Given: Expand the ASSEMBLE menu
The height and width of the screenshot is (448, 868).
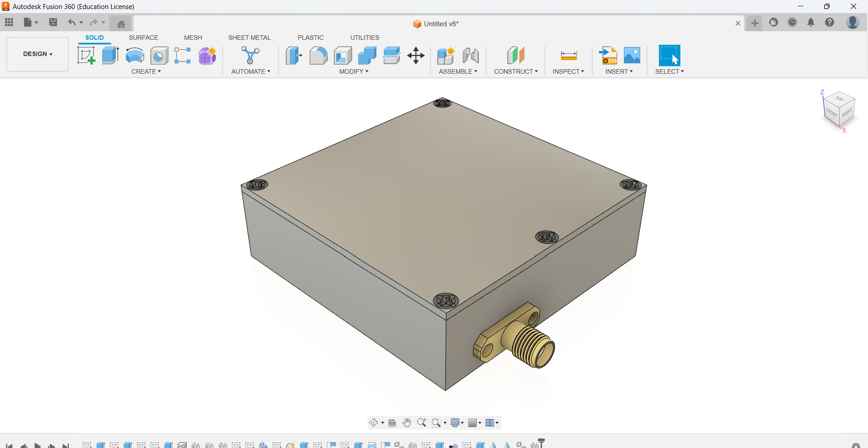Looking at the screenshot, I should tap(458, 71).
